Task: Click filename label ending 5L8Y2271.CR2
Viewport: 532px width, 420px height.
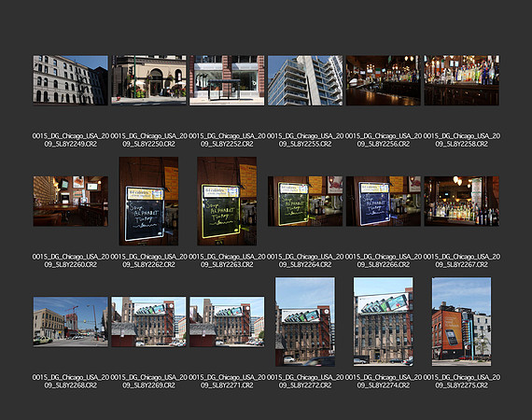Action: click(227, 382)
